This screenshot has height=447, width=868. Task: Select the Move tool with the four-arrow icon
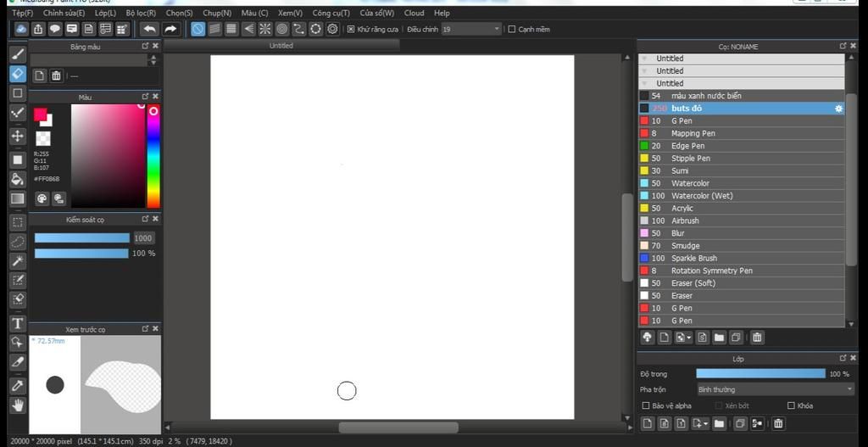[x=18, y=137]
